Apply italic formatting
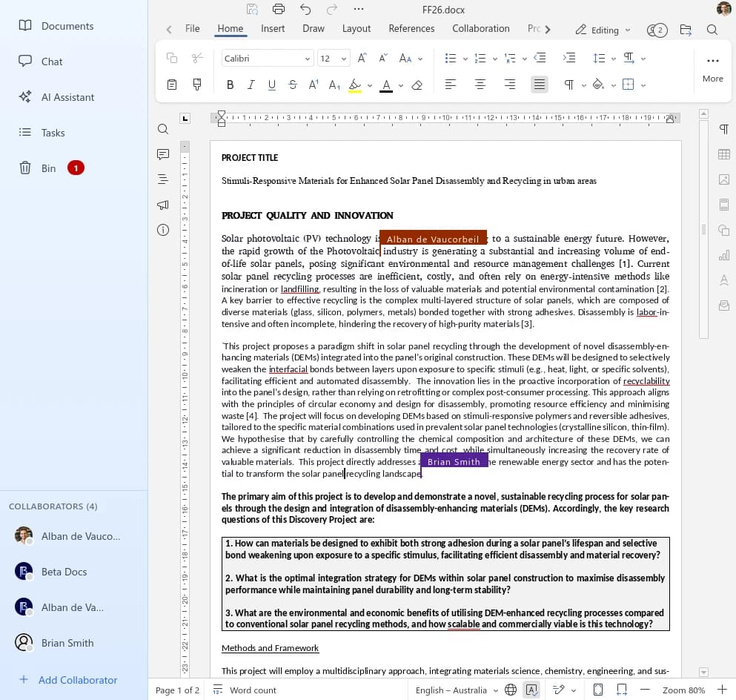736x700 pixels. (251, 85)
